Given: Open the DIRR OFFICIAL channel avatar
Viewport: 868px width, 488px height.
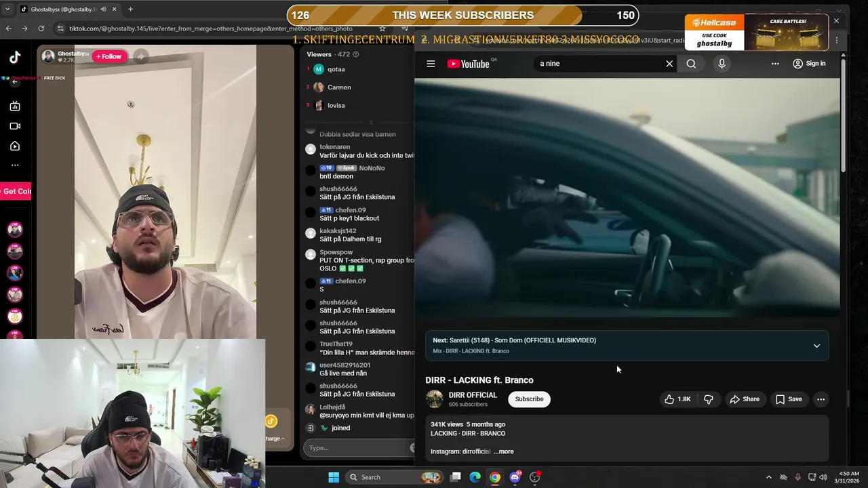Looking at the screenshot, I should click(434, 399).
